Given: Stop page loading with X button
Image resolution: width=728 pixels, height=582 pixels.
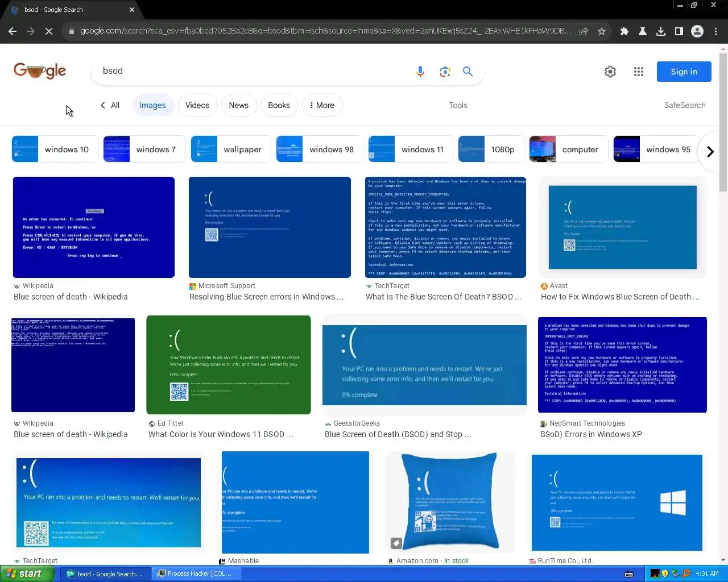Looking at the screenshot, I should tap(49, 31).
